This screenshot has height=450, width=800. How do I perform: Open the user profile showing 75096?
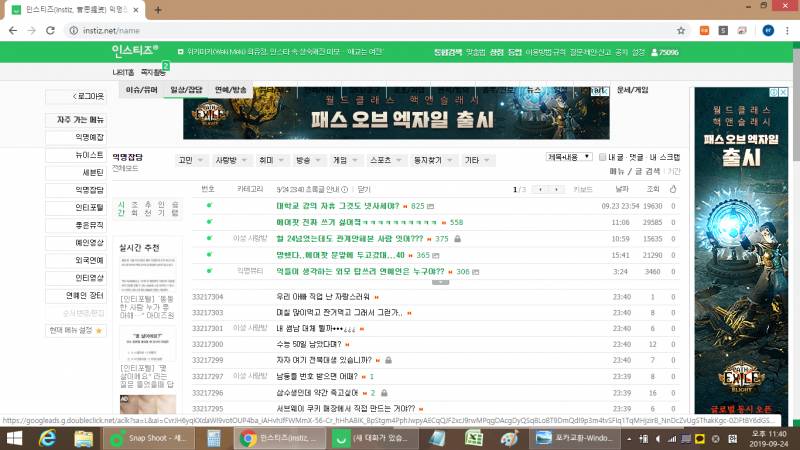click(x=665, y=52)
